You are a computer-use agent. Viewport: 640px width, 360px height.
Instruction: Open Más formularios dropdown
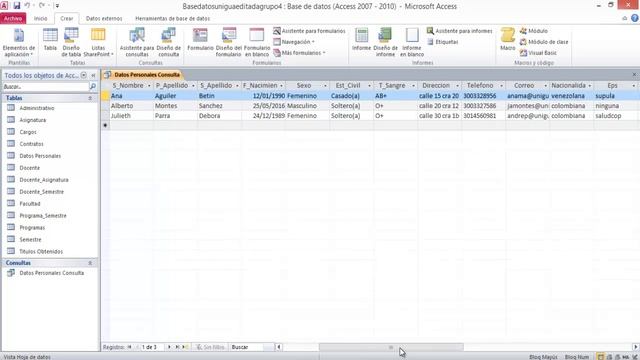(299, 53)
